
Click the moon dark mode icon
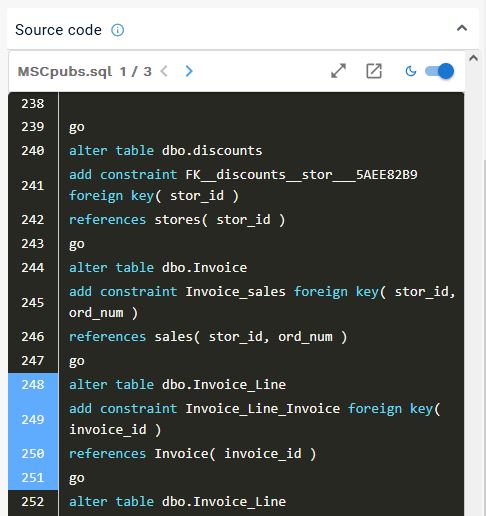click(x=411, y=71)
